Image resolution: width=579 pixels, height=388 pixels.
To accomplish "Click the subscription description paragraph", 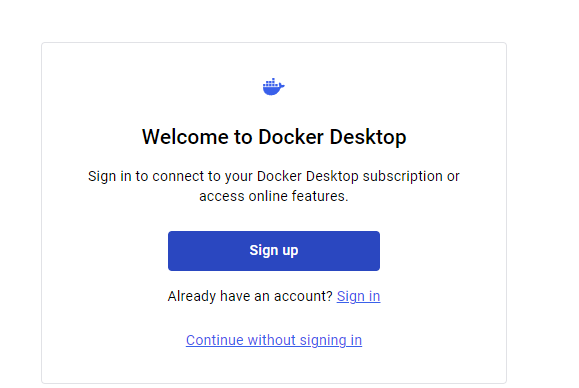I will pyautogui.click(x=274, y=186).
